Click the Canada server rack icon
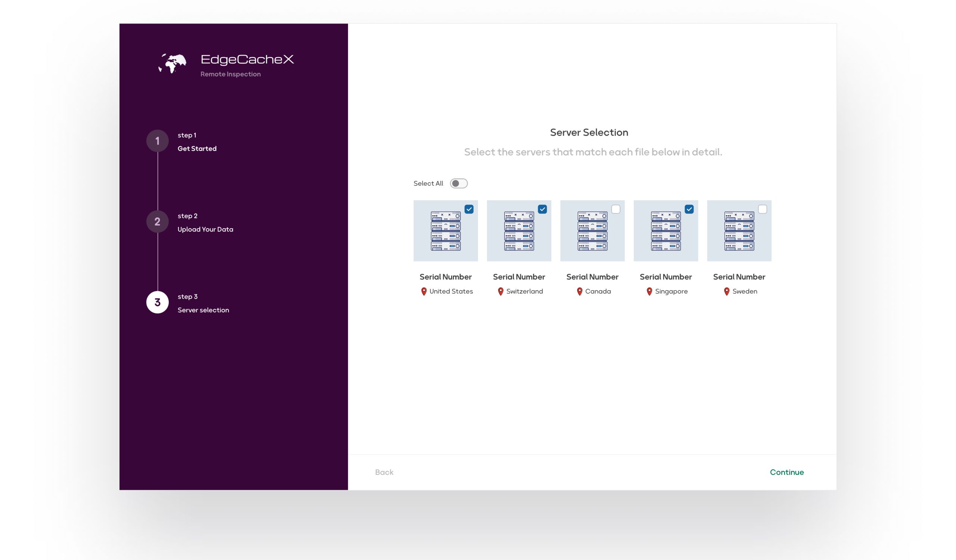This screenshot has height=560, width=956. pos(592,231)
